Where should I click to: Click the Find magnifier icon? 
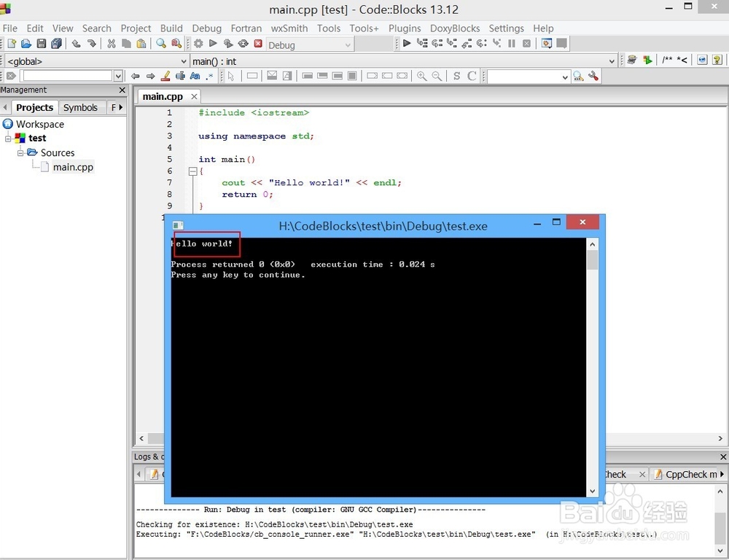click(x=161, y=44)
